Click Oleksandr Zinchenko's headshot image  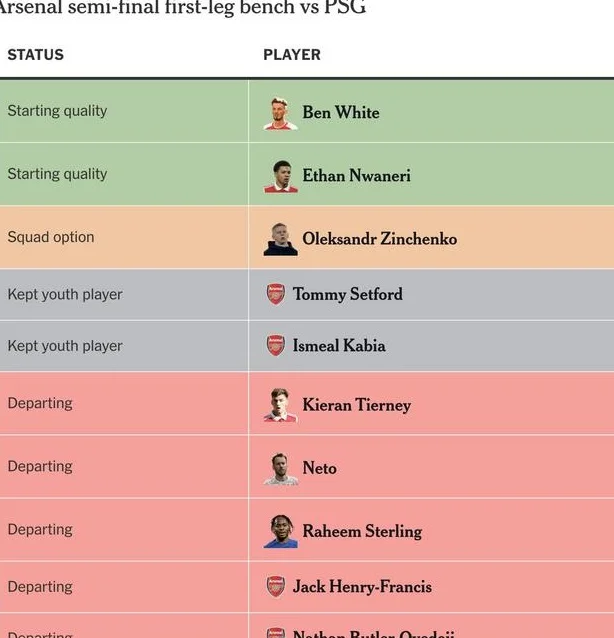click(x=280, y=239)
